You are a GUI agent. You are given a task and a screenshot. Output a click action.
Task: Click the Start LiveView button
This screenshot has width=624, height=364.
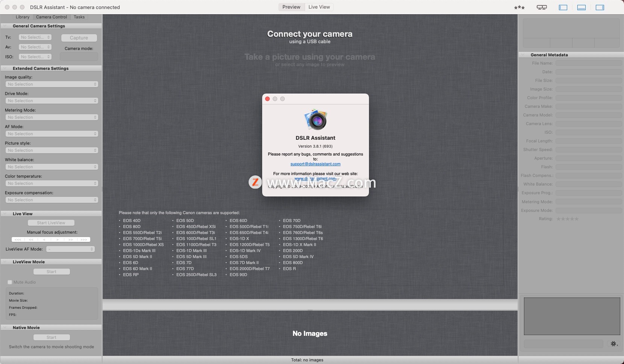(x=51, y=223)
